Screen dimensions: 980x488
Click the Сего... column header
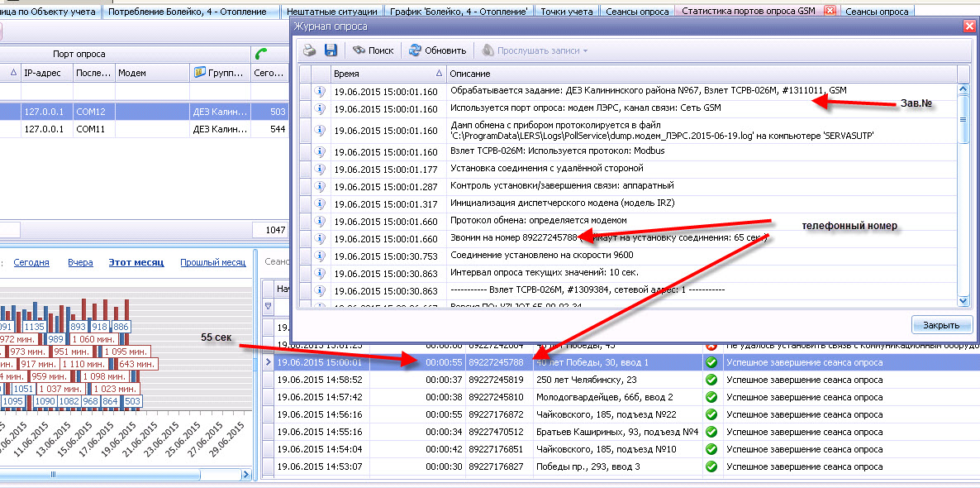(x=269, y=73)
